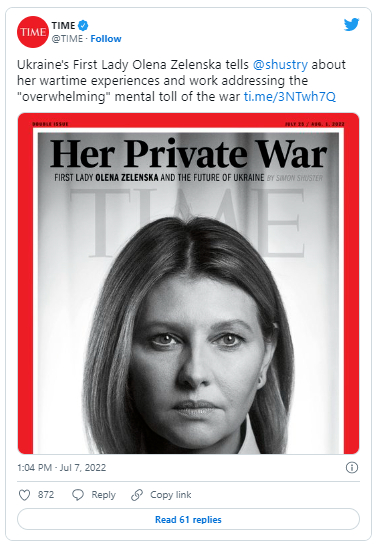Click the Her Private War headline on cover

[188, 154]
